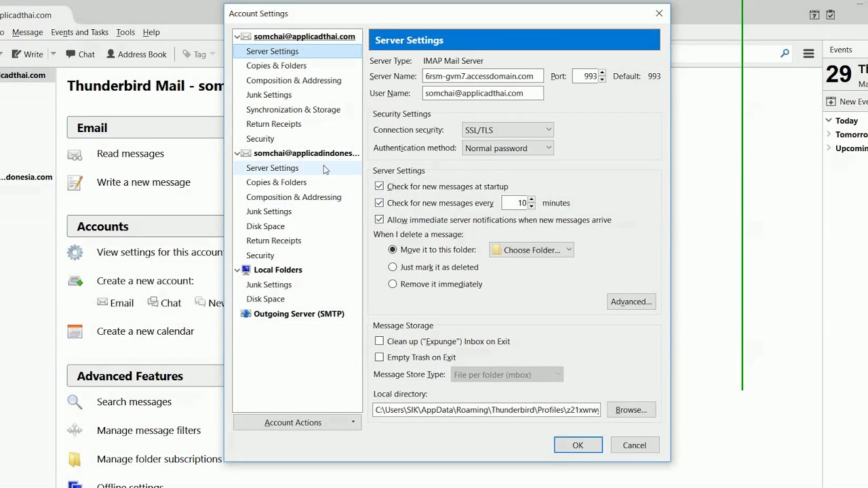
Task: Toggle Check for new messages every checkbox
Action: [379, 203]
